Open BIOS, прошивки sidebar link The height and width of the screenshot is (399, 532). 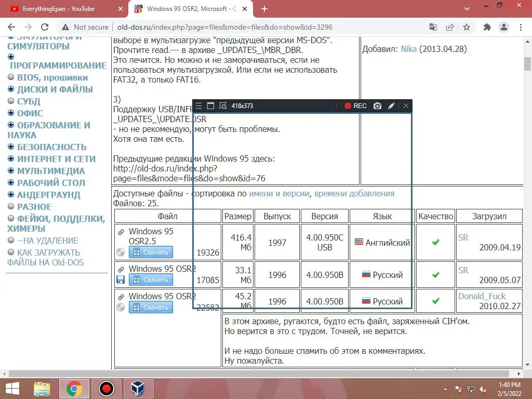tap(52, 78)
